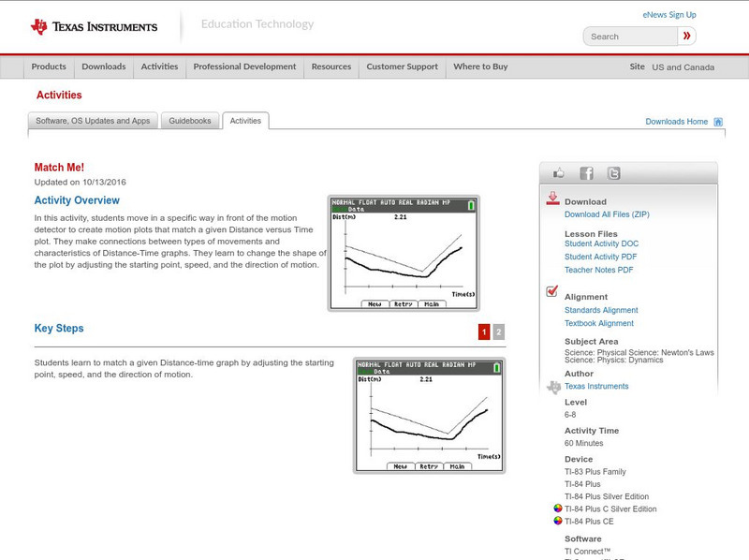View the Standards Alignment page
749x560 pixels.
[603, 309]
